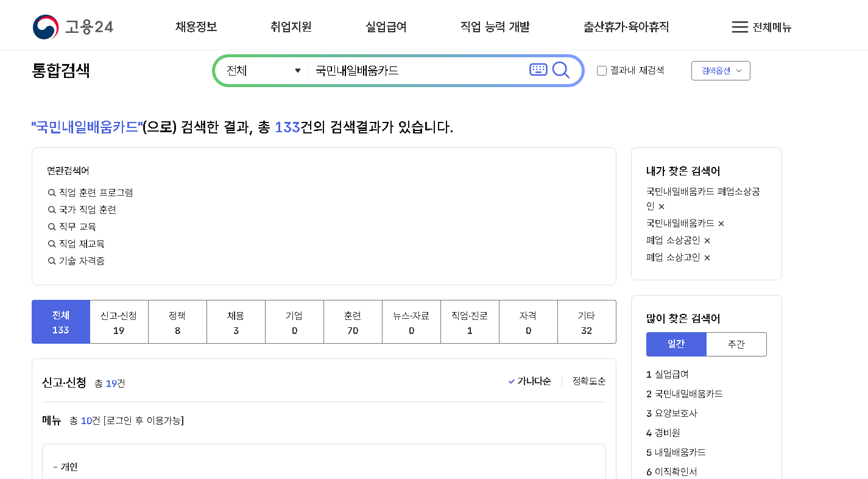868x479 pixels.
Task: Open popular search 6 이직확인서
Action: click(672, 472)
